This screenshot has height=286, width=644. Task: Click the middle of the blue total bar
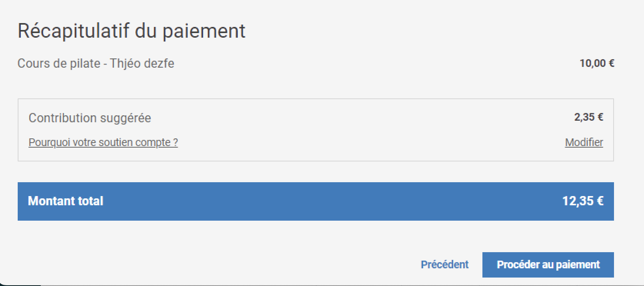315,201
